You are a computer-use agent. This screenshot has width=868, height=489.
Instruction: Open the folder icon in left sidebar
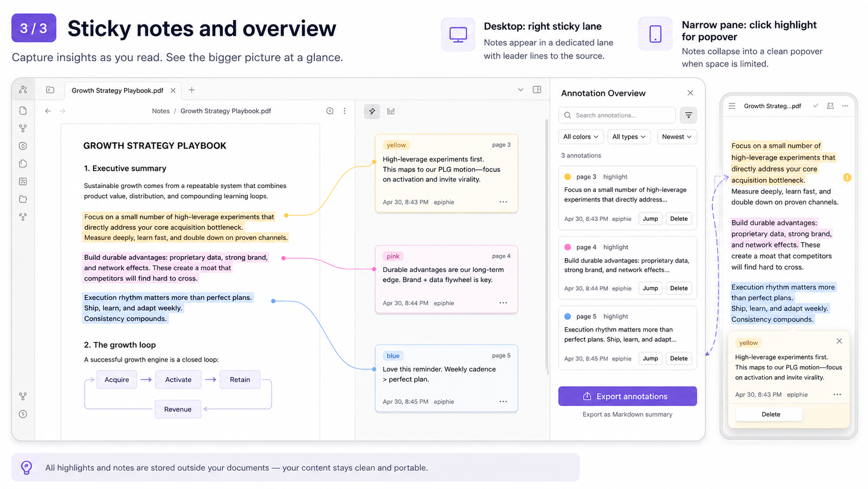(23, 199)
